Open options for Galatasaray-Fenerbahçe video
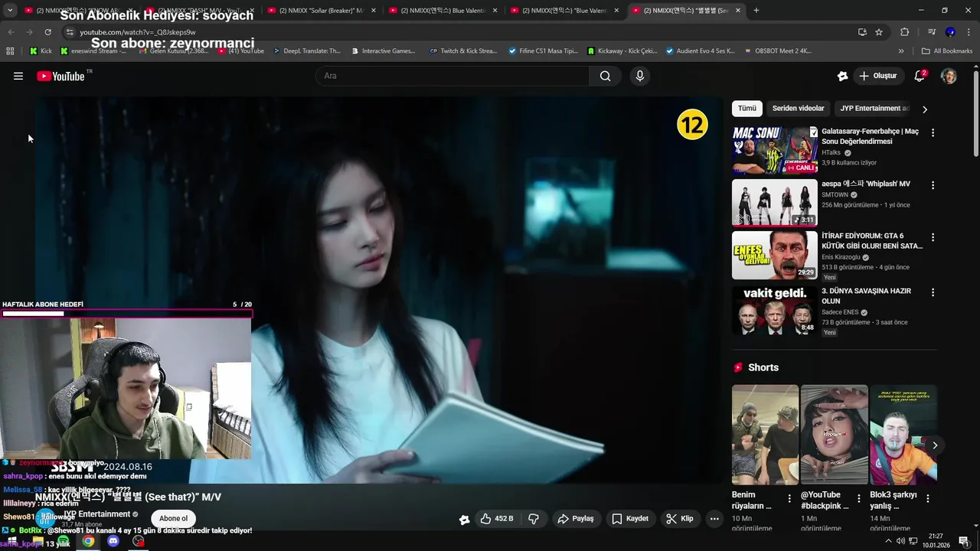 tap(933, 132)
